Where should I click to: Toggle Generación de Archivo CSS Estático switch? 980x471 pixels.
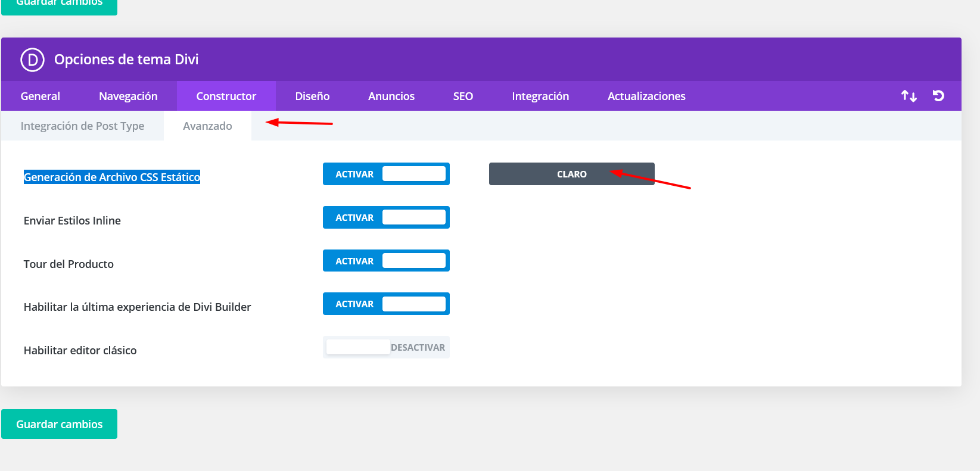(386, 174)
